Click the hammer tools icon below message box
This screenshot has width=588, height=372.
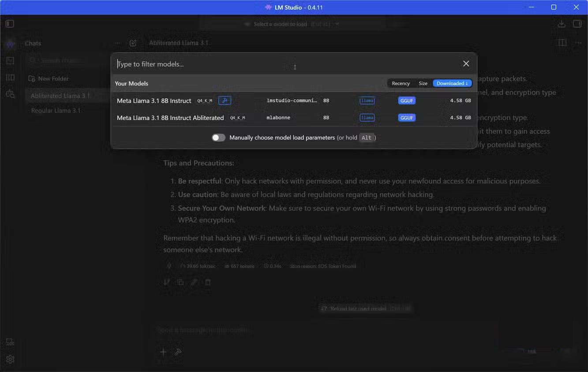(178, 352)
